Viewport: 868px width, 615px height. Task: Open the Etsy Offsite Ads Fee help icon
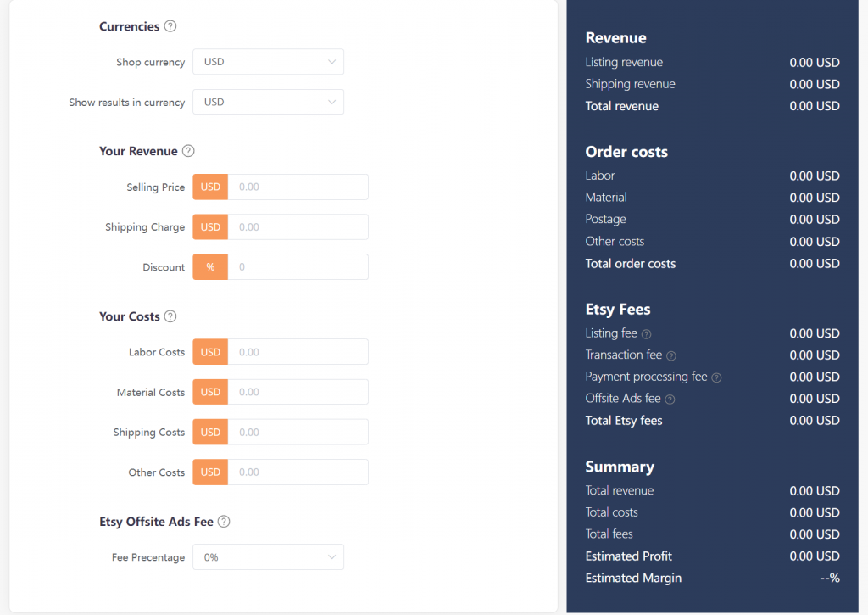tap(223, 521)
